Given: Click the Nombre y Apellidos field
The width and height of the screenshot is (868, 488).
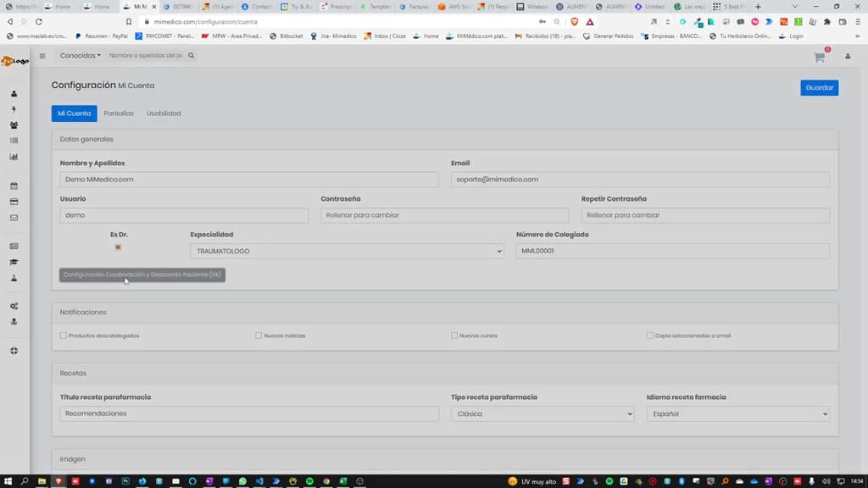Looking at the screenshot, I should (249, 180).
